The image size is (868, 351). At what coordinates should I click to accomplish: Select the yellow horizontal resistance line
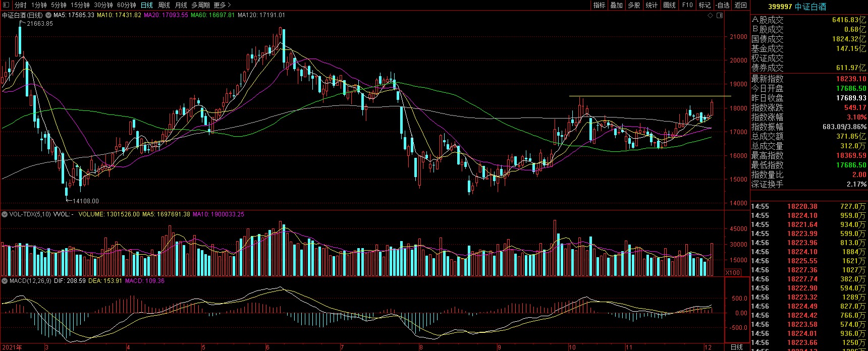pyautogui.click(x=650, y=96)
